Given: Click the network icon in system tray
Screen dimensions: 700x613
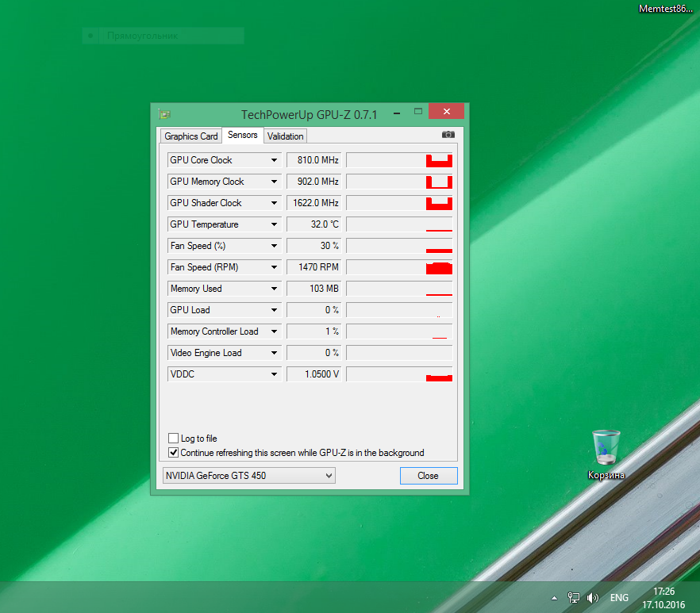Looking at the screenshot, I should click(573, 597).
